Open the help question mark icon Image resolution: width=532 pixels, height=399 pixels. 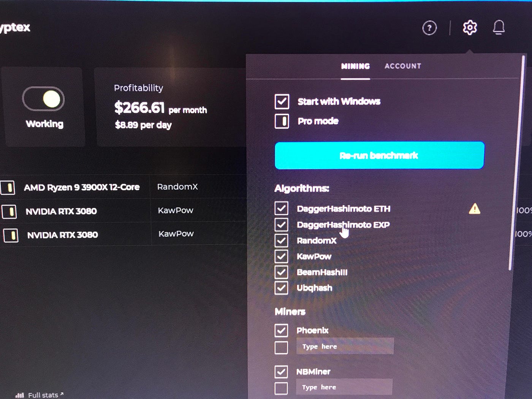[x=429, y=28]
